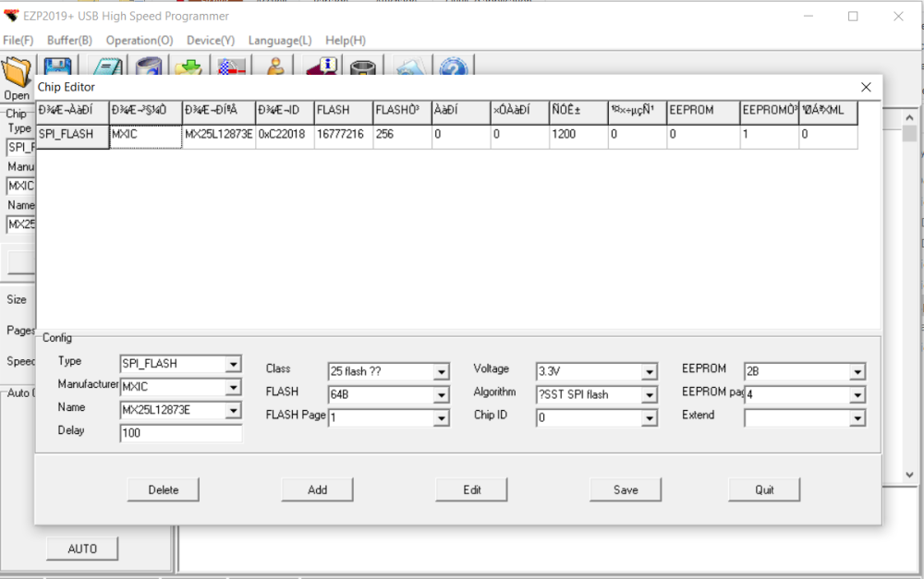Open the Voltage dropdown showing 3.3V
Viewport: 924px width, 579px height.
pyautogui.click(x=650, y=372)
